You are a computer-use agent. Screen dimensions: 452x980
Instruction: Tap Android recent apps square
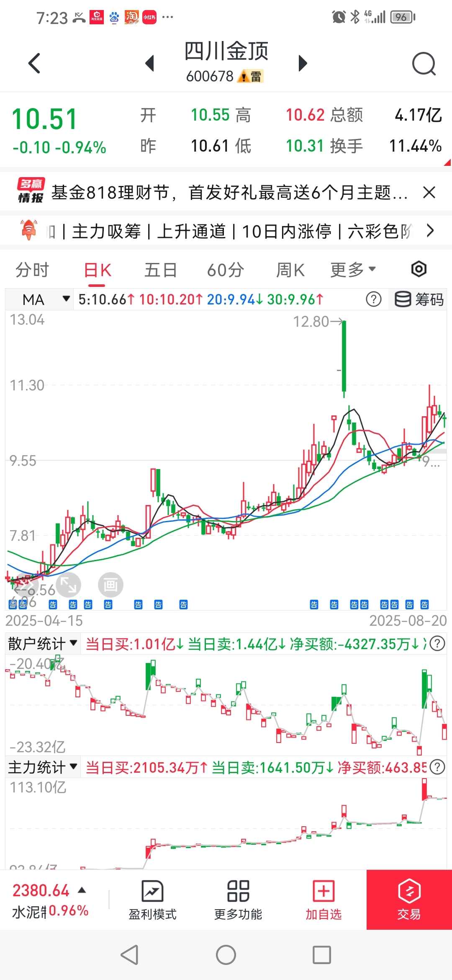point(322,955)
